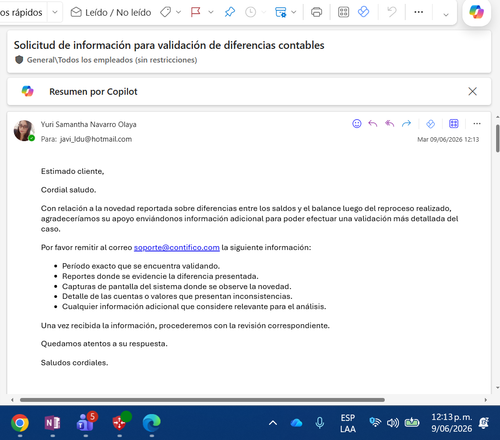Image resolution: width=500 pixels, height=440 pixels.
Task: Click the Leído / No leído envelope button
Action: [111, 12]
